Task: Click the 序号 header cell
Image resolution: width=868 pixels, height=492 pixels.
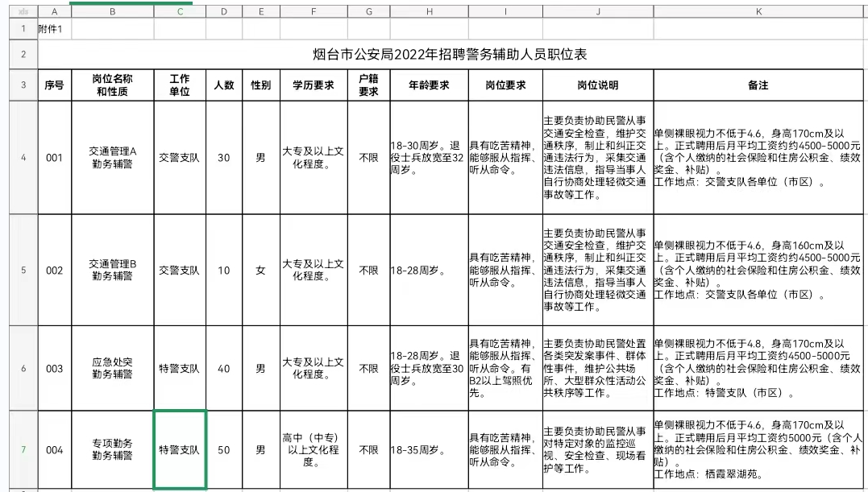Action: (x=54, y=85)
